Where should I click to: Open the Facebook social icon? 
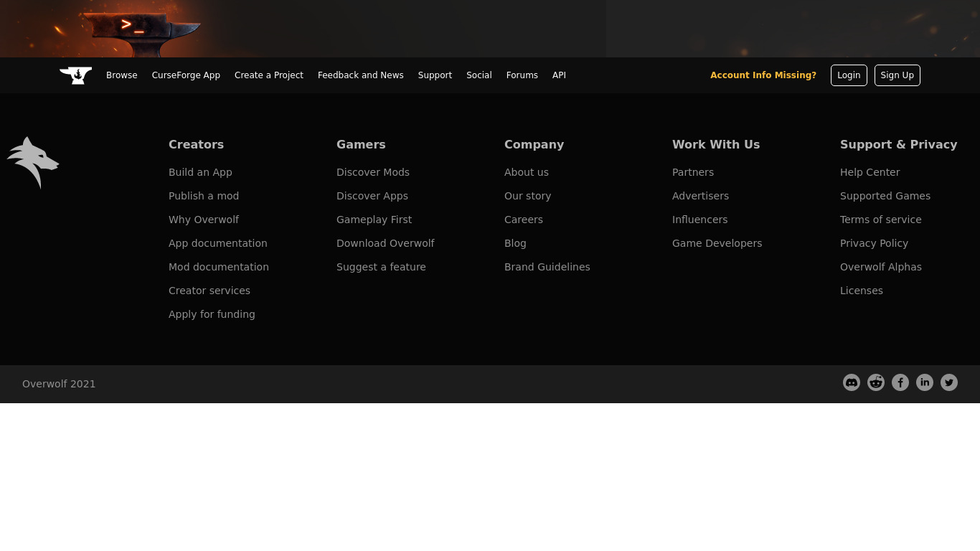pos(900,382)
